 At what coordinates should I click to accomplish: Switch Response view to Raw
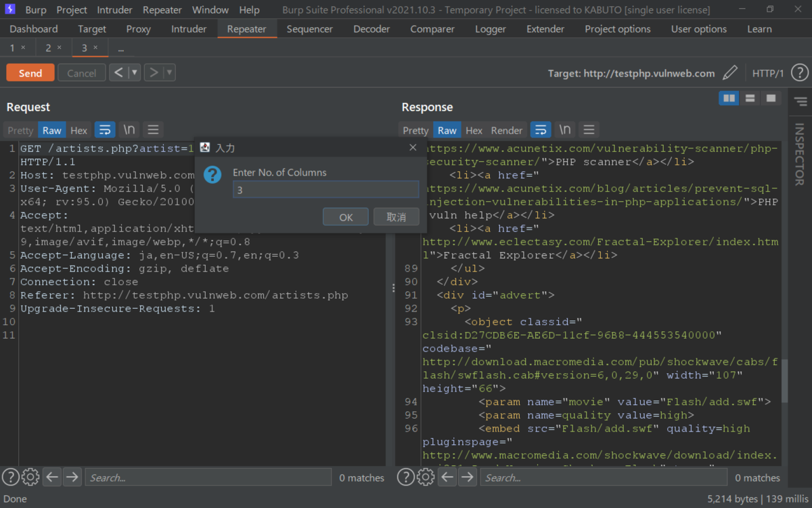447,130
